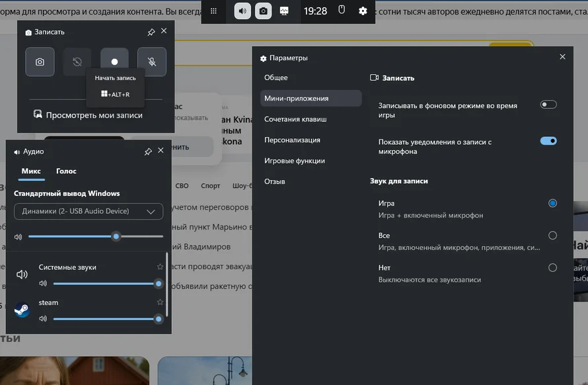Mute the steam app volume
The image size is (588, 385).
pyautogui.click(x=44, y=319)
